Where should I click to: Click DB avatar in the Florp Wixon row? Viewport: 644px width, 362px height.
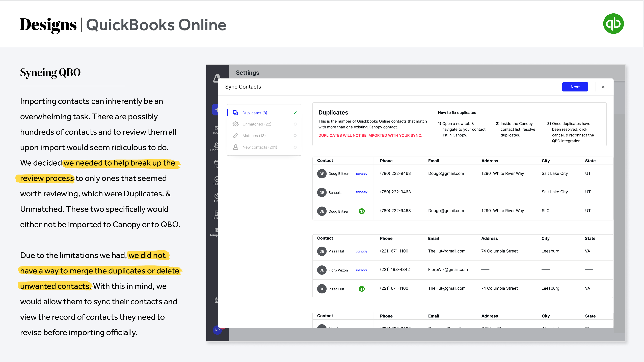322,270
